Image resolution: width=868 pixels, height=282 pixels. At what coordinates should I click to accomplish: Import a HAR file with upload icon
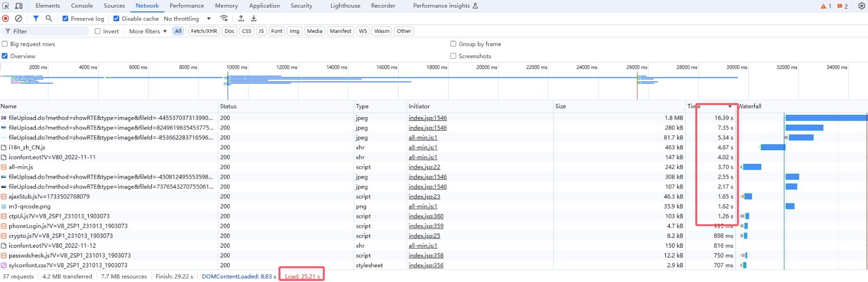[241, 19]
